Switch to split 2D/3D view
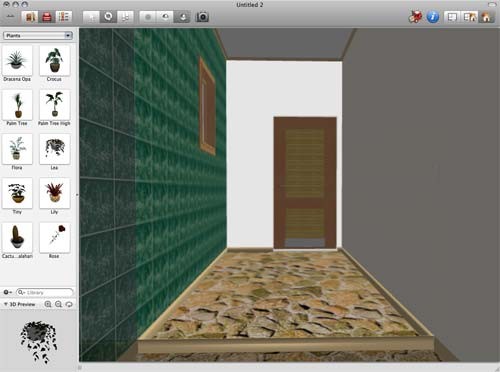 coord(469,17)
